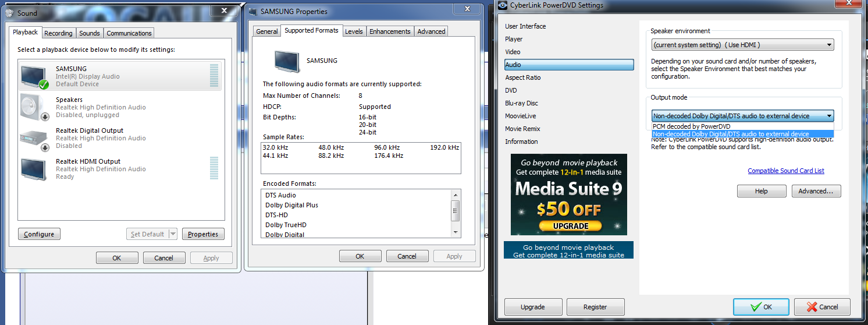Viewport: 868px width, 325px height.
Task: Select the Realtek Digital Output device icon
Action: click(x=34, y=138)
